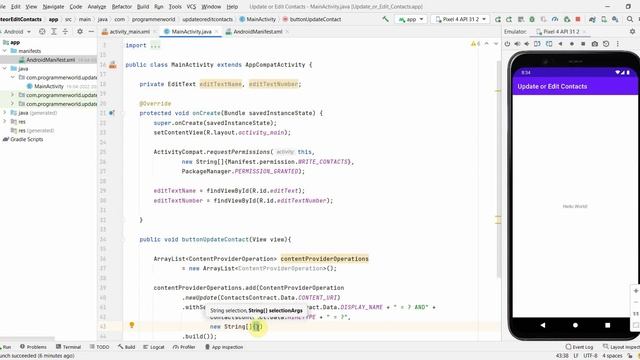
Task: Stop the running app with red square
Action: (578, 19)
